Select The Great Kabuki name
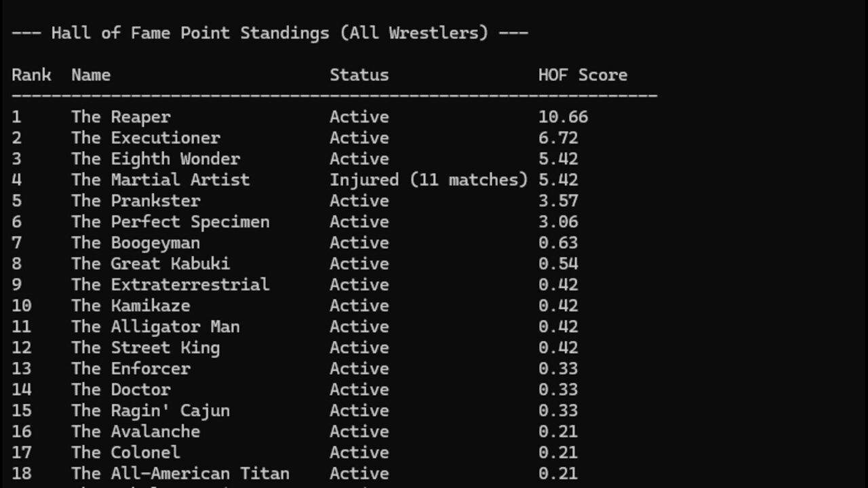 151,264
